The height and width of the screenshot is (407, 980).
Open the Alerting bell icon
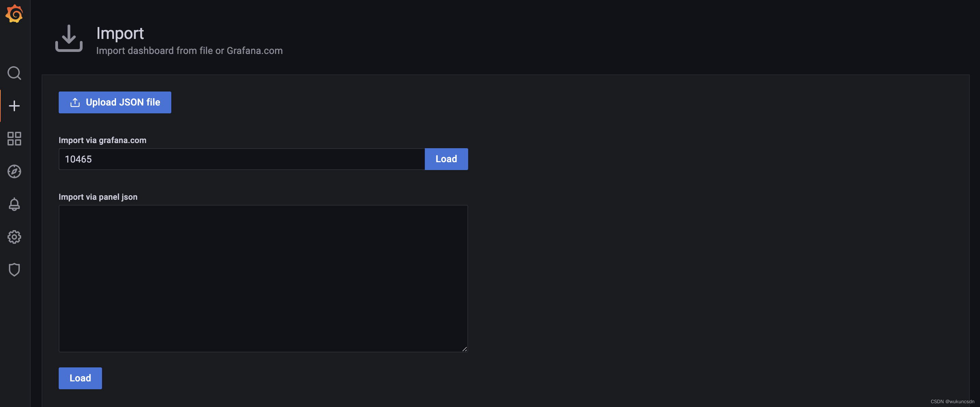tap(14, 205)
